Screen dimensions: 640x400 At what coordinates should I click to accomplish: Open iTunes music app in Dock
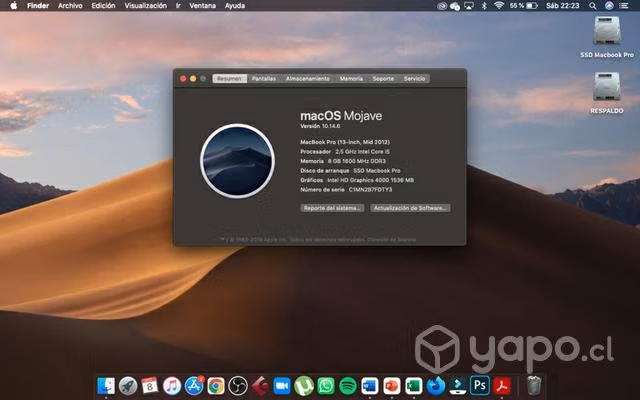coord(172,385)
